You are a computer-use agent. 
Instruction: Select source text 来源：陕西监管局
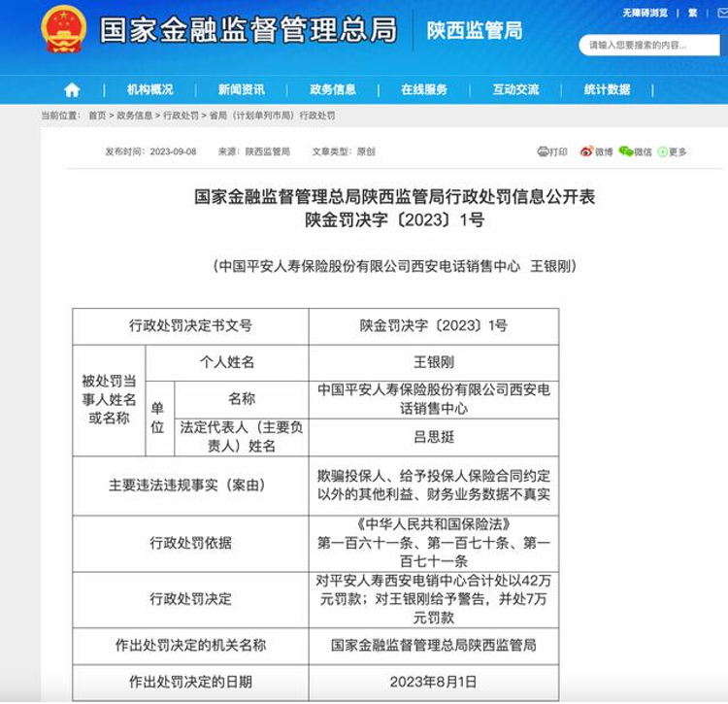(254, 151)
